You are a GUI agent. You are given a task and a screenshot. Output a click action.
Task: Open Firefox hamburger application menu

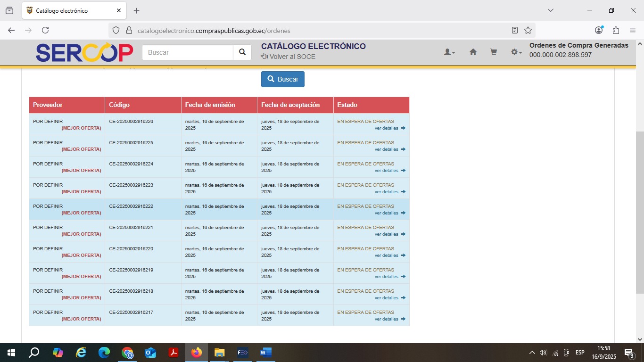pyautogui.click(x=633, y=31)
